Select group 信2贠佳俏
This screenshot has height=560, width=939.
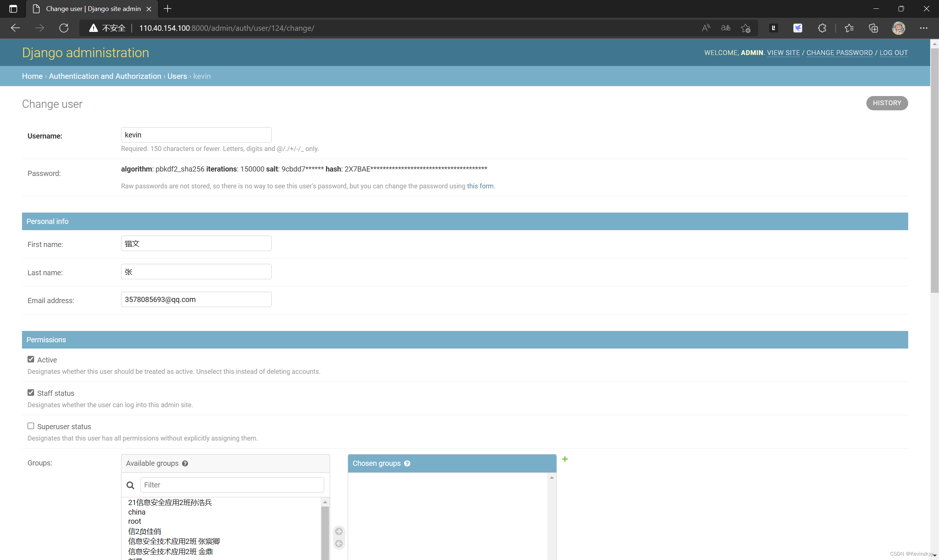[x=145, y=531]
